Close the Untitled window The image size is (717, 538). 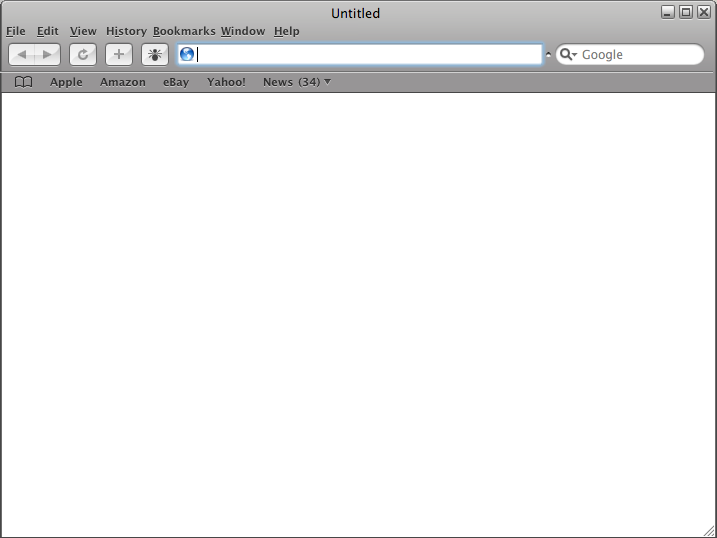pyautogui.click(x=704, y=12)
